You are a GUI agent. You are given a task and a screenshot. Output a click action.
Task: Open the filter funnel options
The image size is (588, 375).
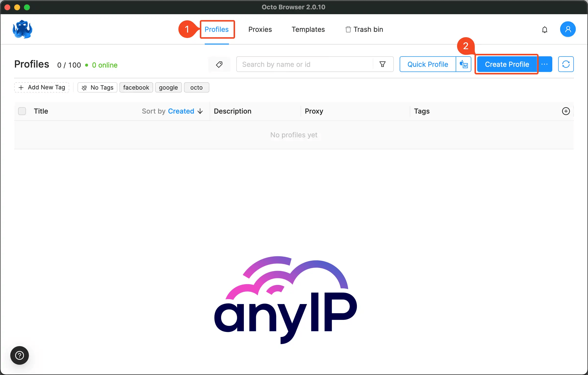point(383,64)
